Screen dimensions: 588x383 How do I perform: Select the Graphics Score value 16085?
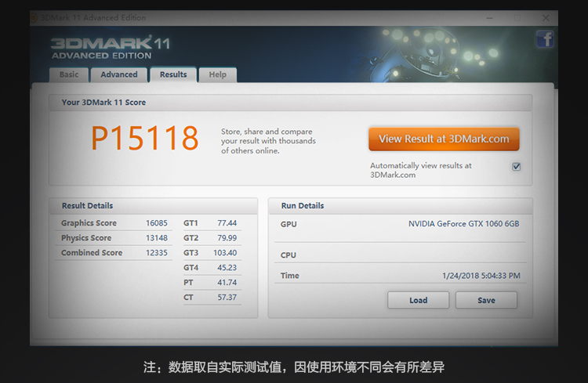pyautogui.click(x=156, y=223)
